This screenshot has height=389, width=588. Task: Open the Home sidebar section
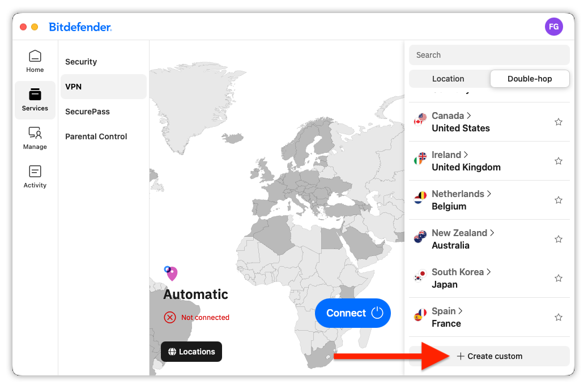pos(35,62)
